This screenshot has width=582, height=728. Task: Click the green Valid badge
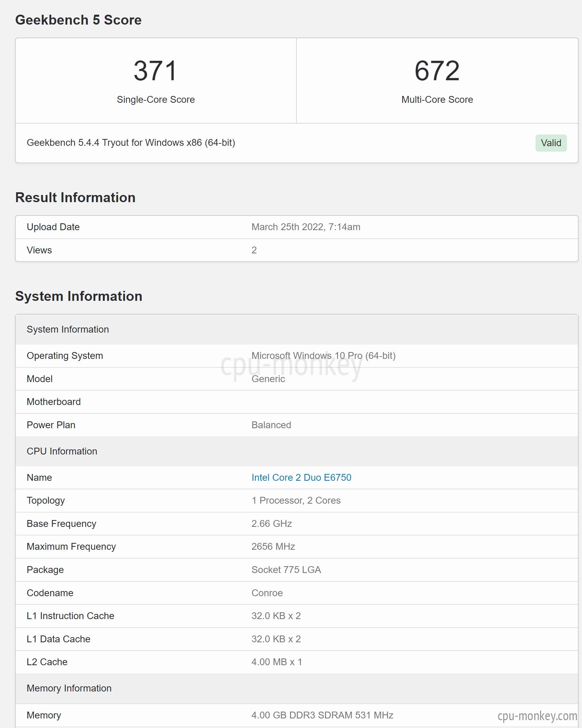[x=551, y=143]
